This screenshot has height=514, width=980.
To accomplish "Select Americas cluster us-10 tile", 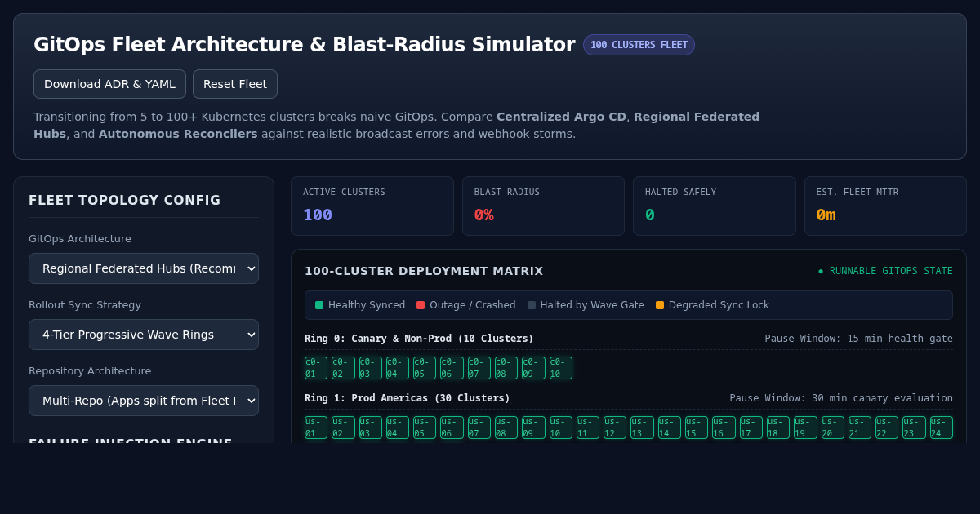I will (x=561, y=428).
